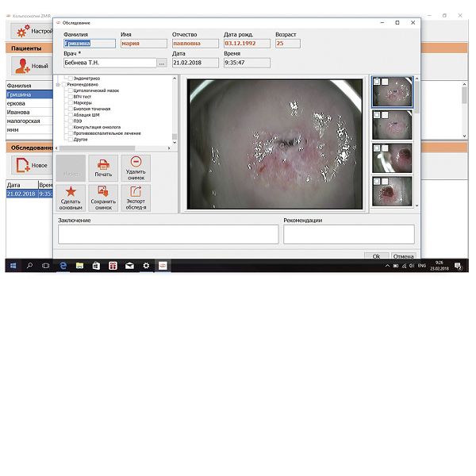Print the examination with the Печать button

(x=103, y=168)
